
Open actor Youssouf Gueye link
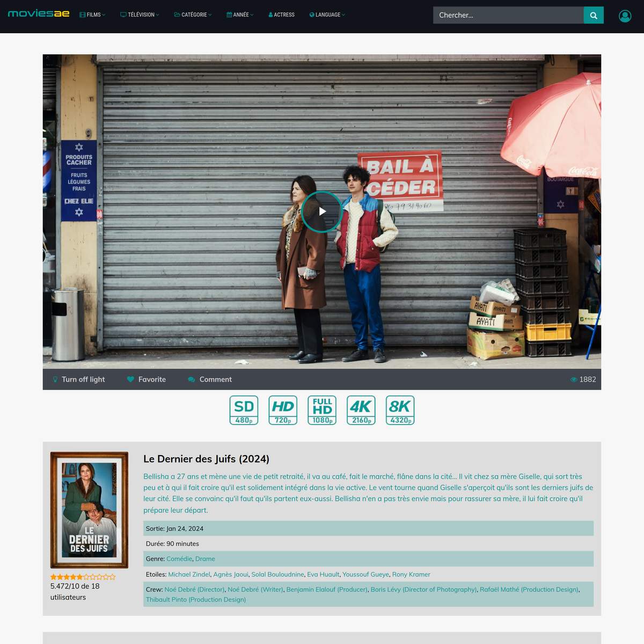(x=366, y=574)
